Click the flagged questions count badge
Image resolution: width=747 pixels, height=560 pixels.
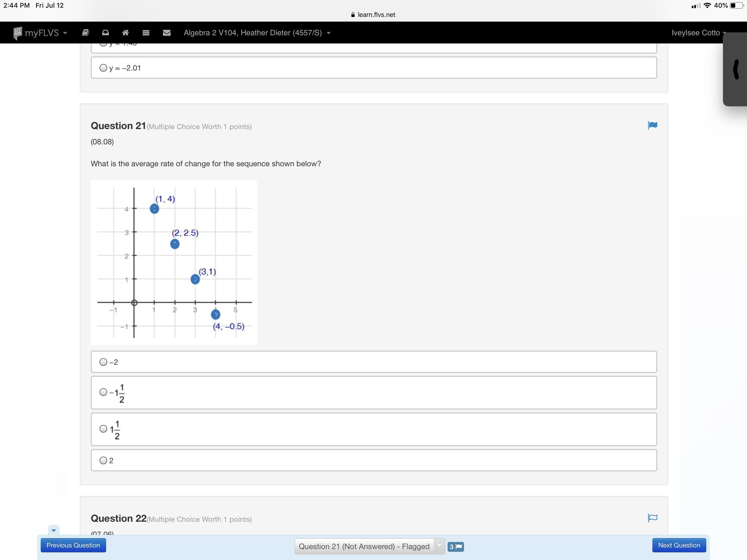(455, 547)
